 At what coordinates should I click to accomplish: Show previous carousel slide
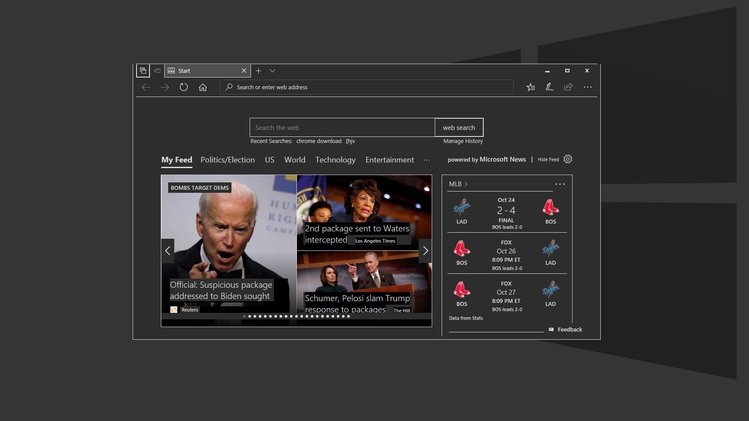point(168,250)
